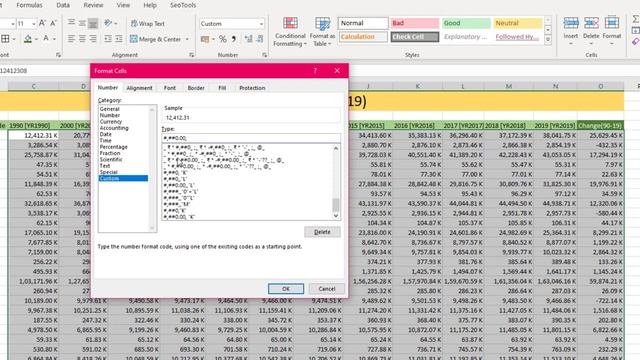The image size is (640, 360).
Task: Click Cancel in Format Cells dialog
Action: (327, 289)
